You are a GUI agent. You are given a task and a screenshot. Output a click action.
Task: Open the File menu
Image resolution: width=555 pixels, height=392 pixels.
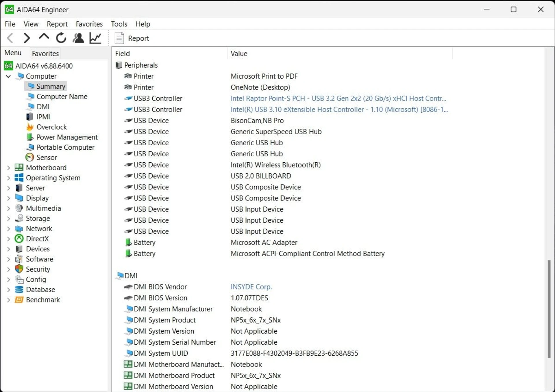pyautogui.click(x=10, y=24)
